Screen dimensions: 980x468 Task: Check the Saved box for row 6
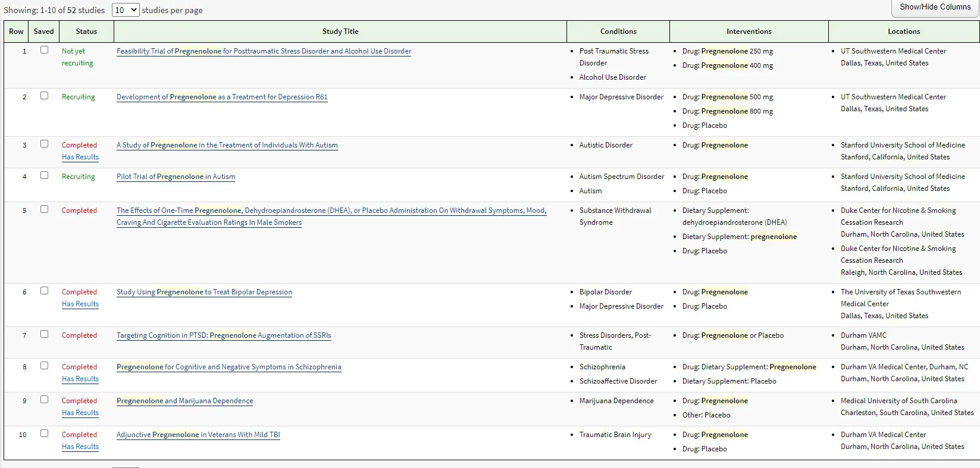click(44, 291)
